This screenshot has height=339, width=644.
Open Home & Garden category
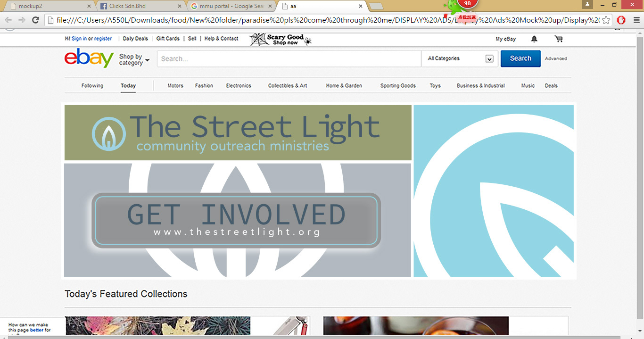pos(344,85)
